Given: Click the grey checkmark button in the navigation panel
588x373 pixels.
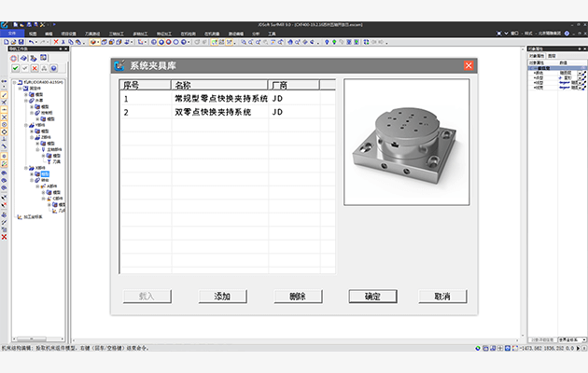Looking at the screenshot, I should [25, 68].
